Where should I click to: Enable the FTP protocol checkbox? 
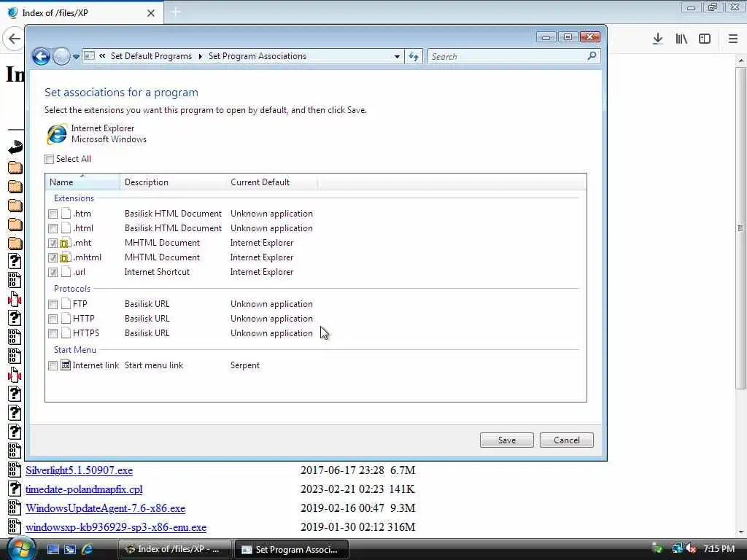[x=53, y=304]
